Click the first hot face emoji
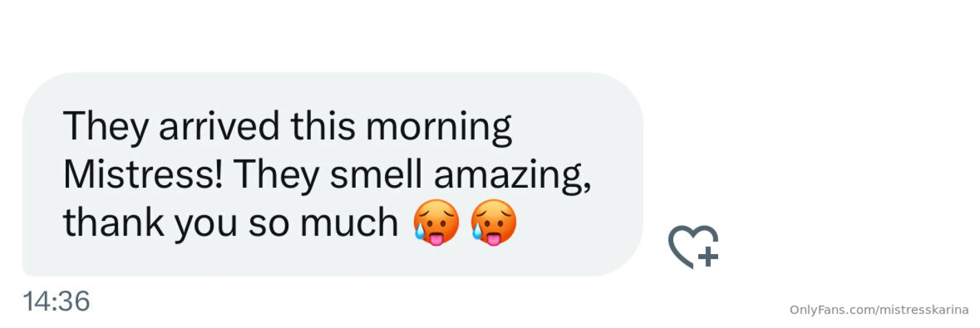 pyautogui.click(x=436, y=222)
